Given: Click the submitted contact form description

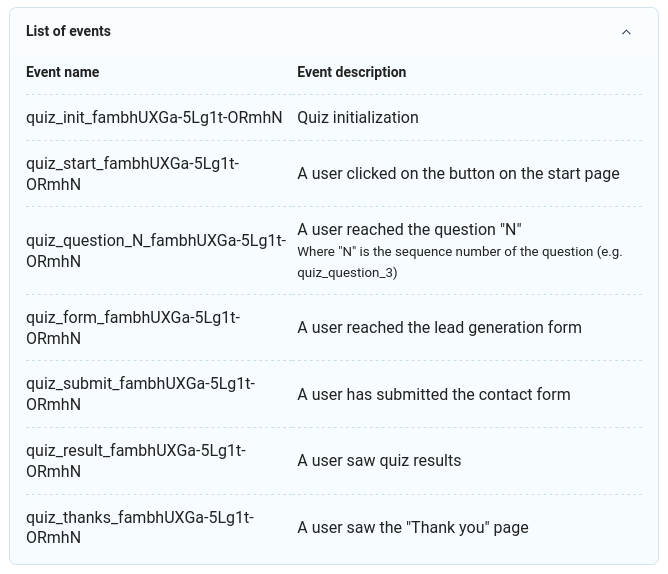Looking at the screenshot, I should (434, 394).
